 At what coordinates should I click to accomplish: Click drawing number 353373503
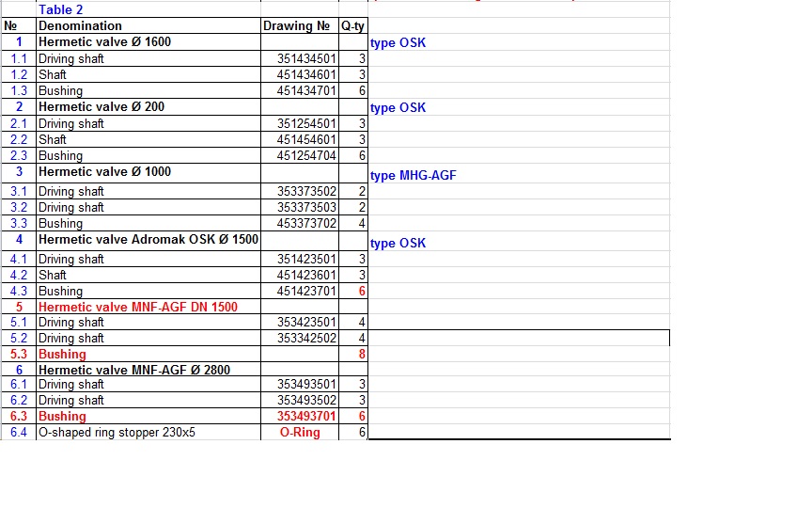point(306,207)
